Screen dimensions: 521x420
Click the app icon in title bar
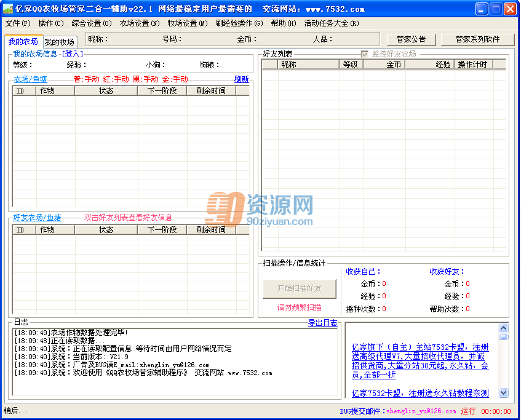pyautogui.click(x=7, y=9)
